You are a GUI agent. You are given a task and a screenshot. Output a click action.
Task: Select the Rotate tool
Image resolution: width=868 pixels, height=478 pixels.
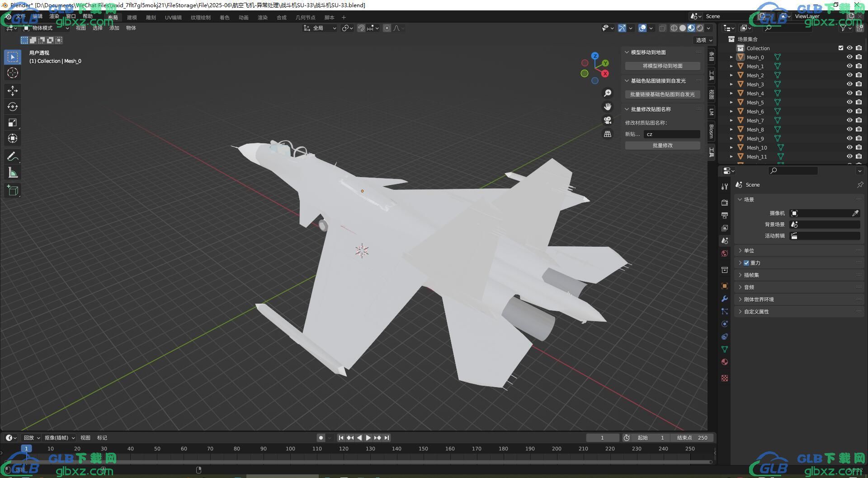click(x=13, y=107)
